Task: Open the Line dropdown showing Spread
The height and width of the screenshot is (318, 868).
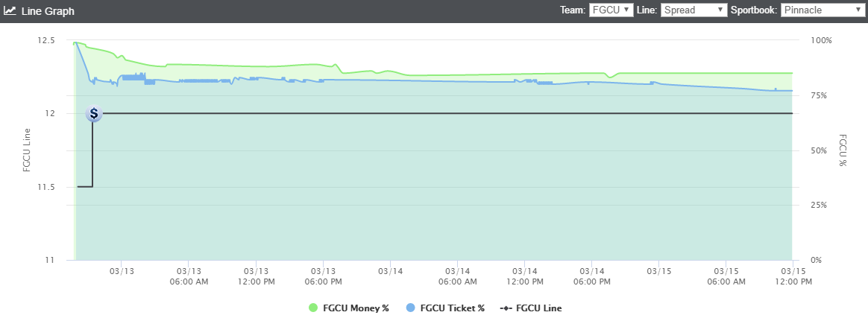Action: [694, 10]
